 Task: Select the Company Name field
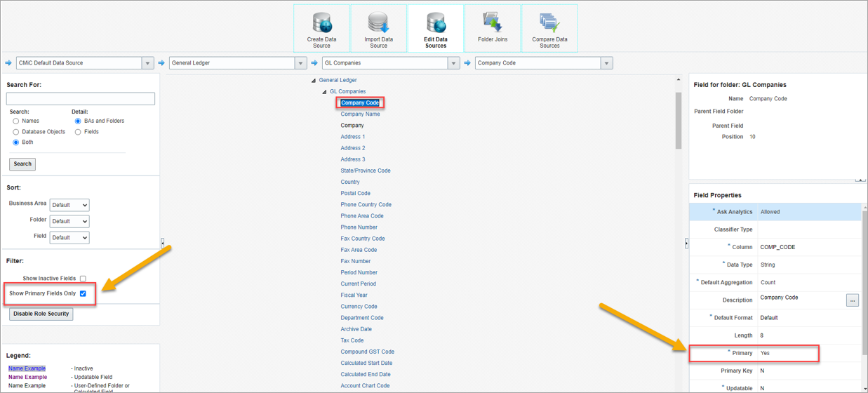point(360,114)
